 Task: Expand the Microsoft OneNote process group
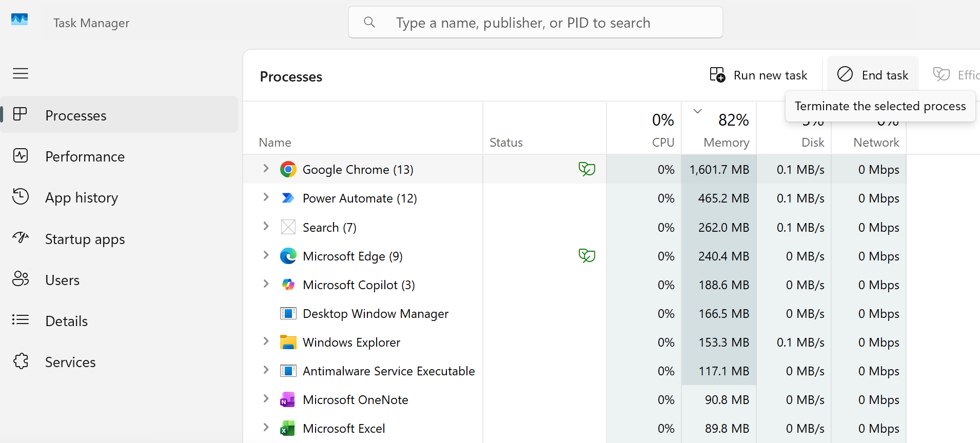[266, 398]
